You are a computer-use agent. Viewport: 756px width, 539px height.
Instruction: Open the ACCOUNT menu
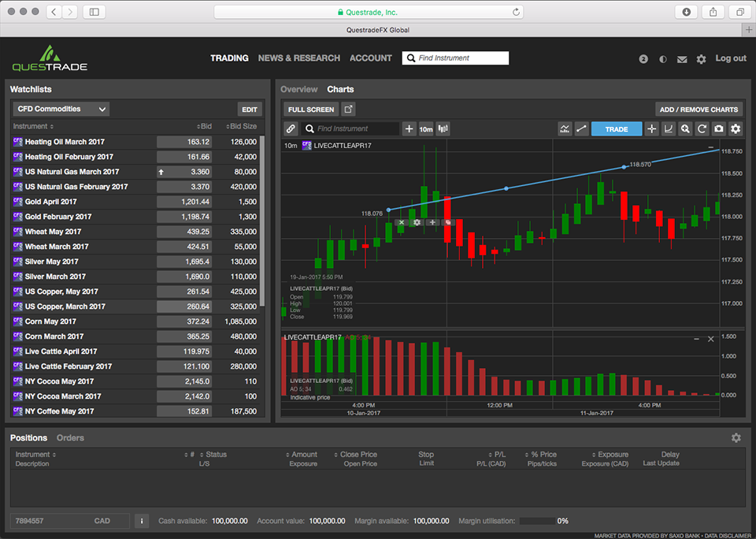[371, 58]
